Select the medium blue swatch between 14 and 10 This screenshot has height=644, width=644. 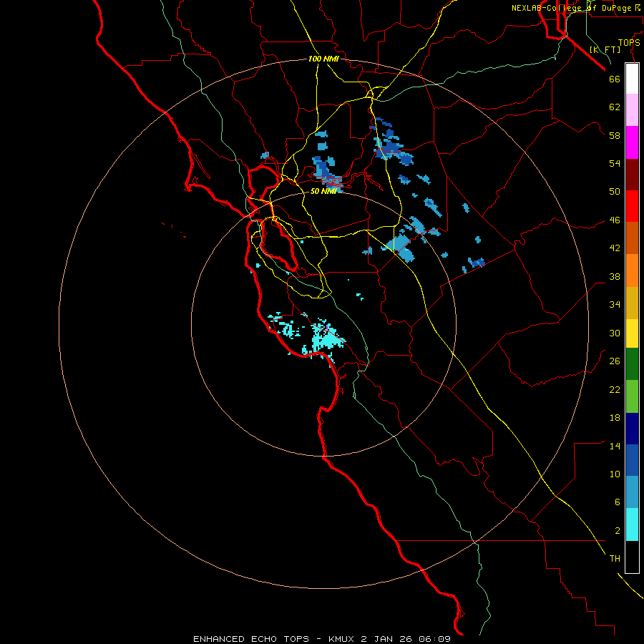click(632, 460)
